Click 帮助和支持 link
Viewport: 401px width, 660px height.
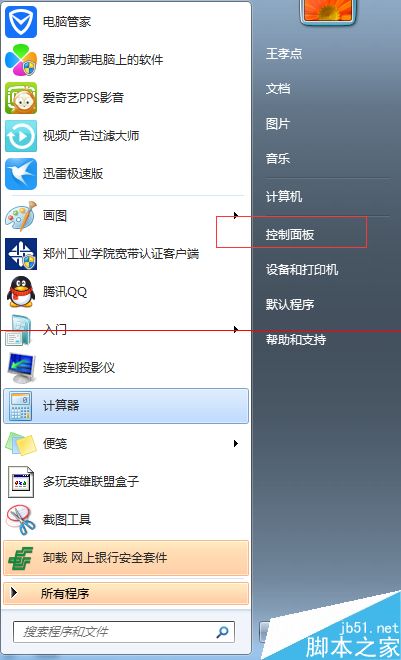296,339
